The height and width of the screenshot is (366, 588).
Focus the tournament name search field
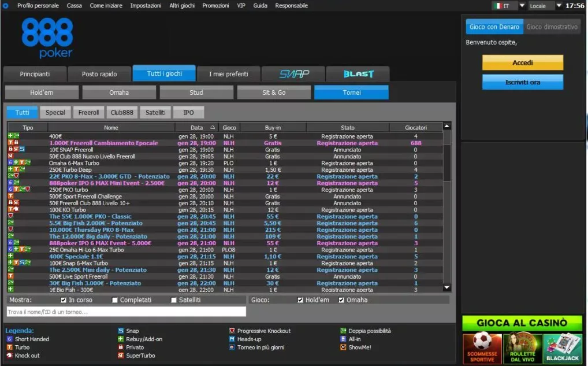[126, 312]
